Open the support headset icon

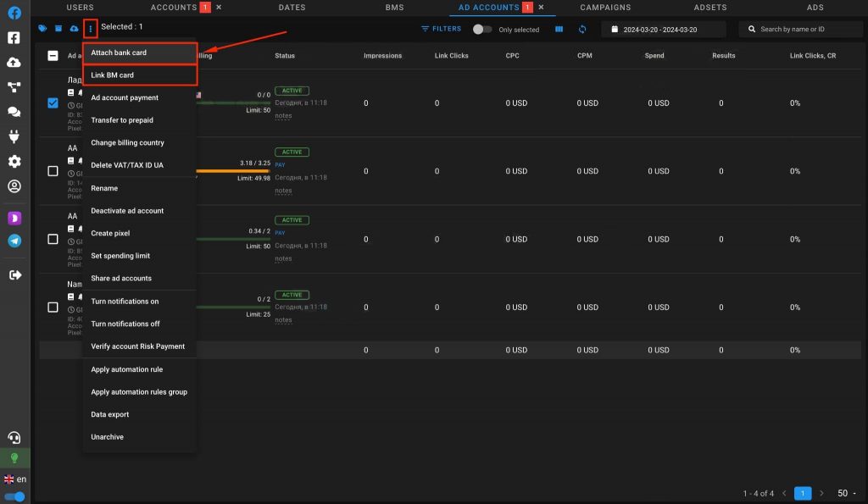[14, 438]
